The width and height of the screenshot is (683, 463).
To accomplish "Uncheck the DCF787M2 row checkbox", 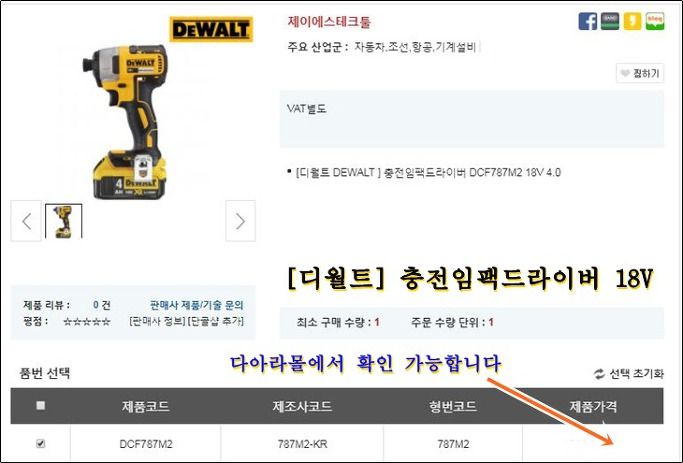I will click(x=41, y=443).
